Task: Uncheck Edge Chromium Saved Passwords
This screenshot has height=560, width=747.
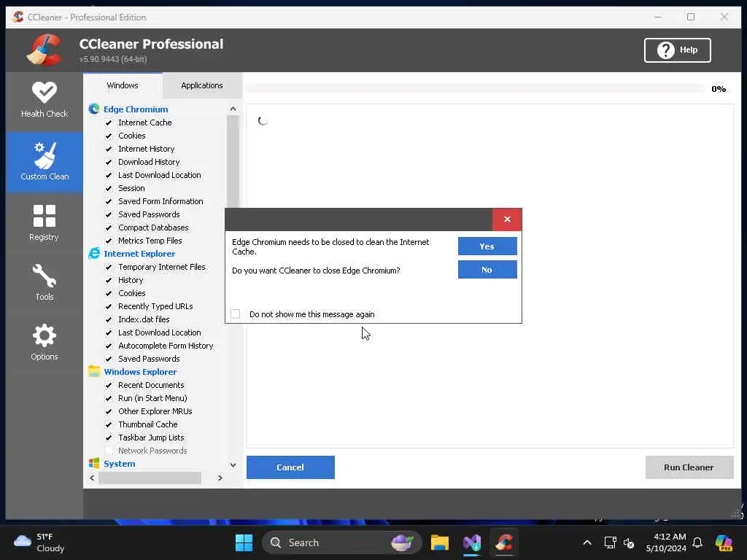Action: pos(109,214)
